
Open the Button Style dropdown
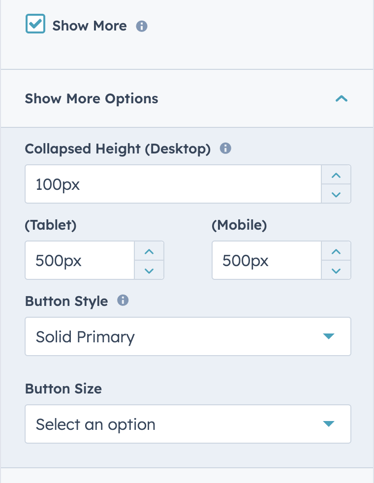point(188,336)
